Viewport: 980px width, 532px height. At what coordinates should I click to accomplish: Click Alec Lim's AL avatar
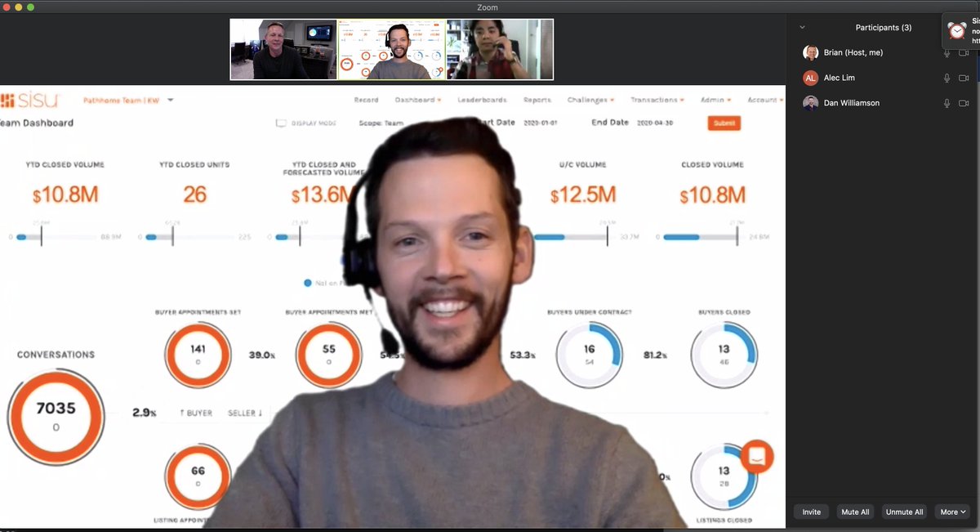(811, 77)
